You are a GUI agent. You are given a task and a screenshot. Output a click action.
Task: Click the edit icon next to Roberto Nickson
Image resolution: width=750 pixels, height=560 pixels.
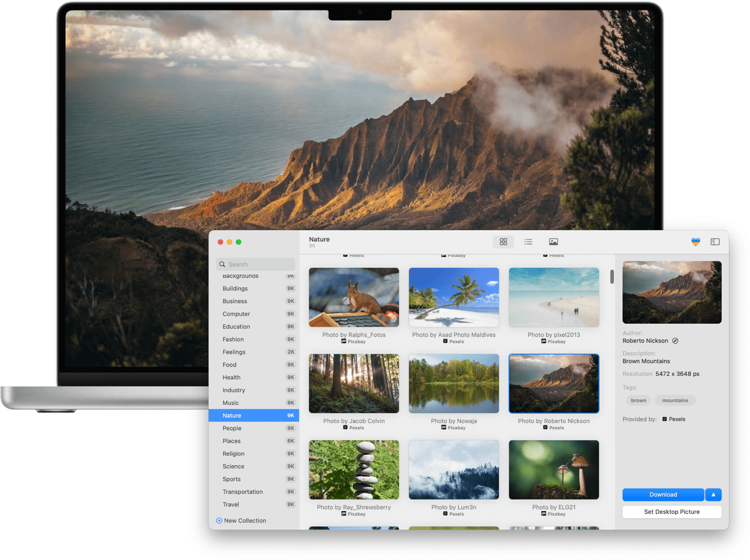pyautogui.click(x=675, y=341)
